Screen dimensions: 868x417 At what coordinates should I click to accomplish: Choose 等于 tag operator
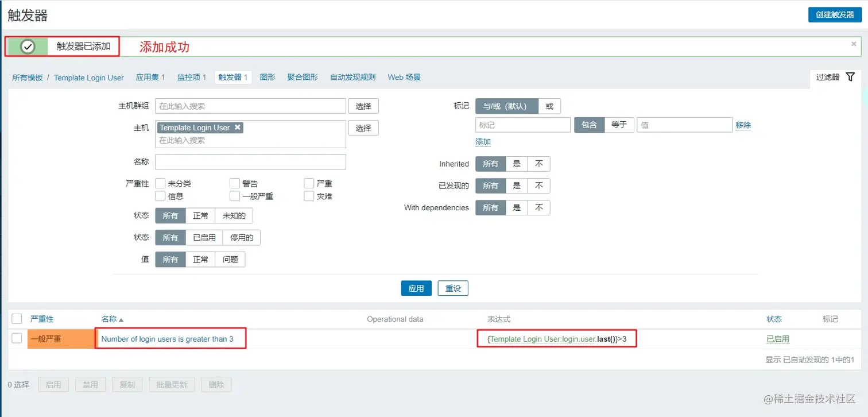(x=619, y=125)
